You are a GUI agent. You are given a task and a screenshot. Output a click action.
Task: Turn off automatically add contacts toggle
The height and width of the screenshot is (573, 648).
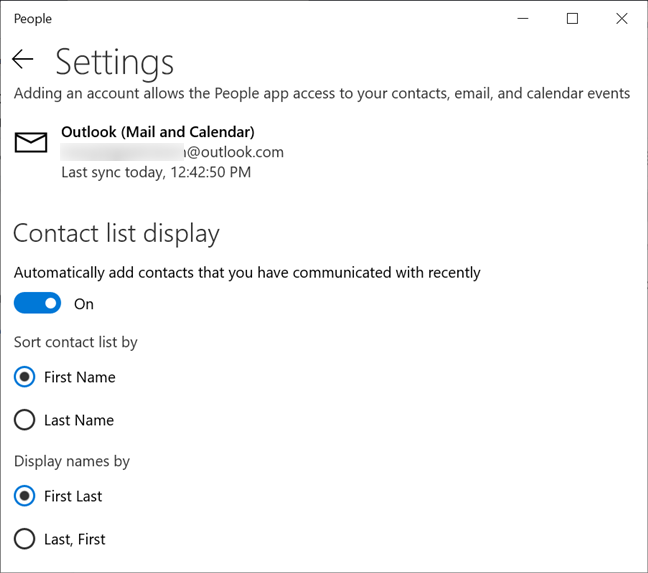point(37,303)
